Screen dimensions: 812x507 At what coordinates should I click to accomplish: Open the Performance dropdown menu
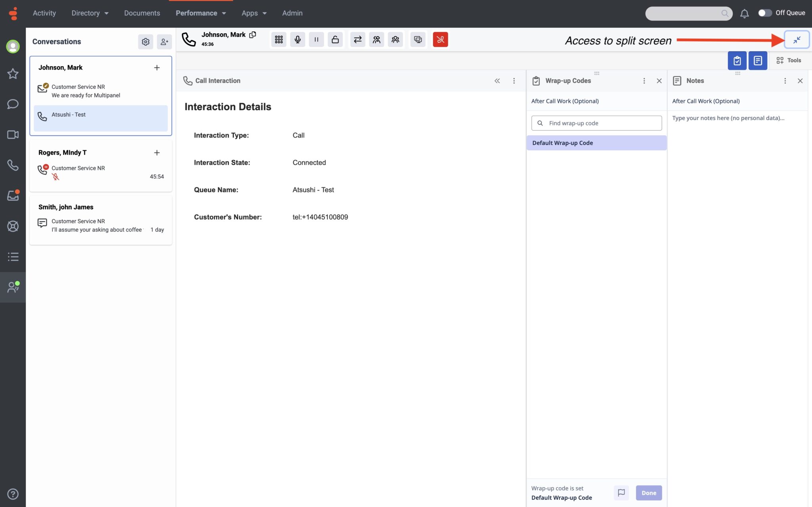[201, 13]
